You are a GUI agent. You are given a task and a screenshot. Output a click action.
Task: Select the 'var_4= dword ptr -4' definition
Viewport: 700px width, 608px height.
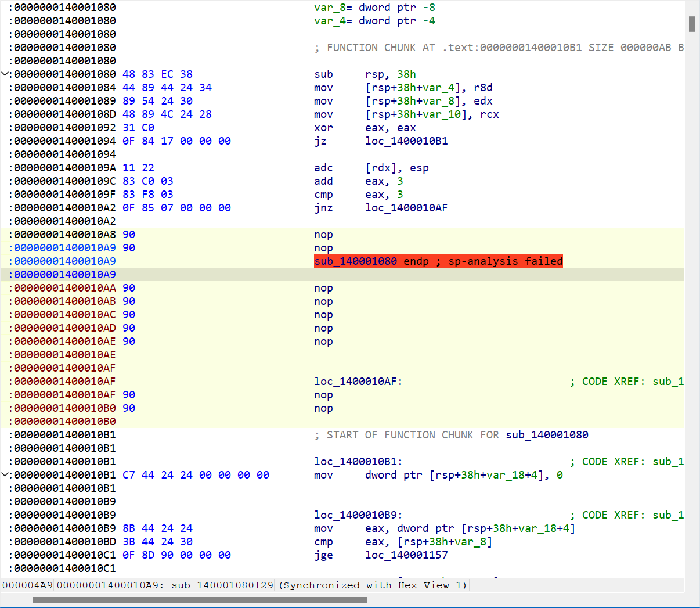pos(374,21)
